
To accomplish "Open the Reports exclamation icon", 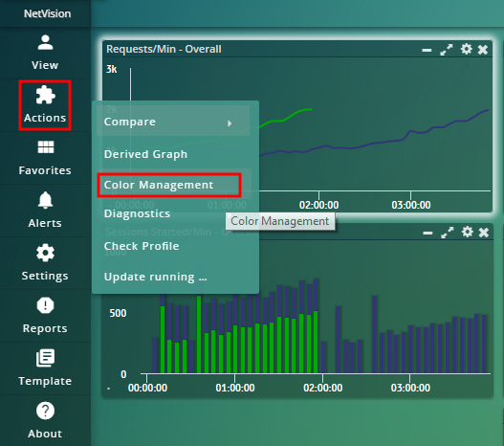I will tap(45, 305).
